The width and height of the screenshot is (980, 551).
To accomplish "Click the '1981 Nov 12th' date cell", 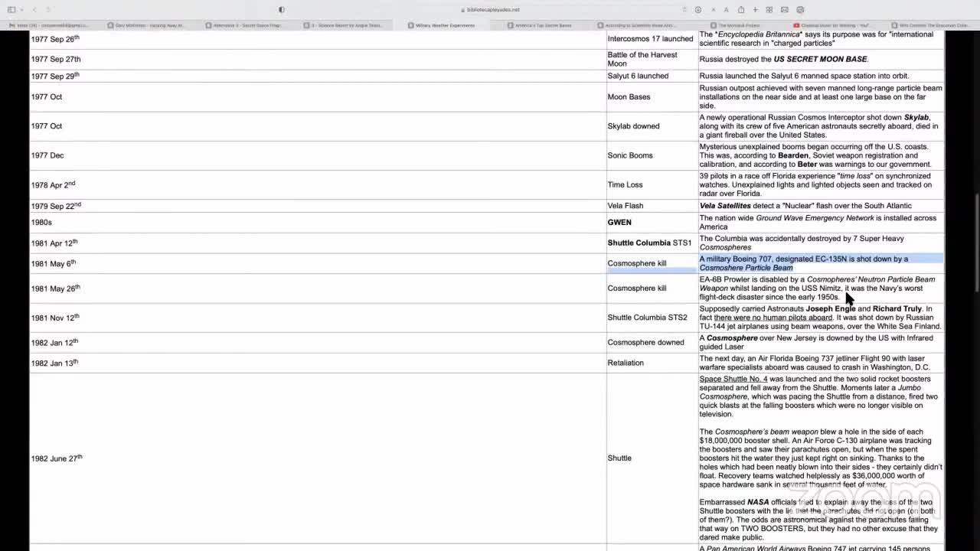I will (x=318, y=318).
